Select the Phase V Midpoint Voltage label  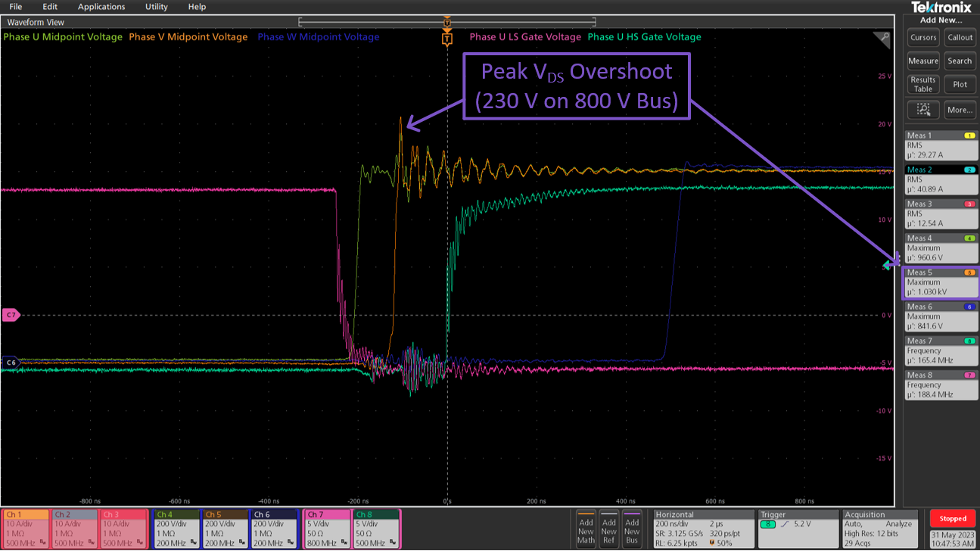(x=188, y=37)
